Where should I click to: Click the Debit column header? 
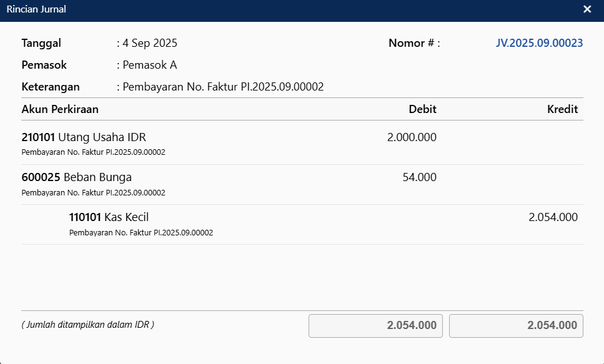pyautogui.click(x=422, y=109)
